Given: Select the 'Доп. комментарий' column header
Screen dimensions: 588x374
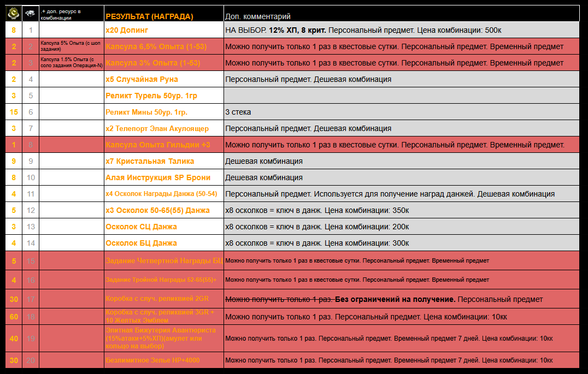Looking at the screenshot, I should 258,16.
